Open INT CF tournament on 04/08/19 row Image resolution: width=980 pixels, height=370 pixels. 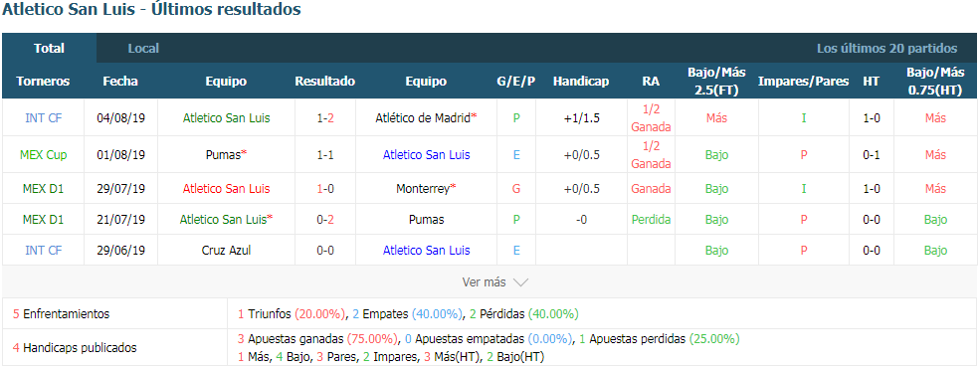[43, 117]
